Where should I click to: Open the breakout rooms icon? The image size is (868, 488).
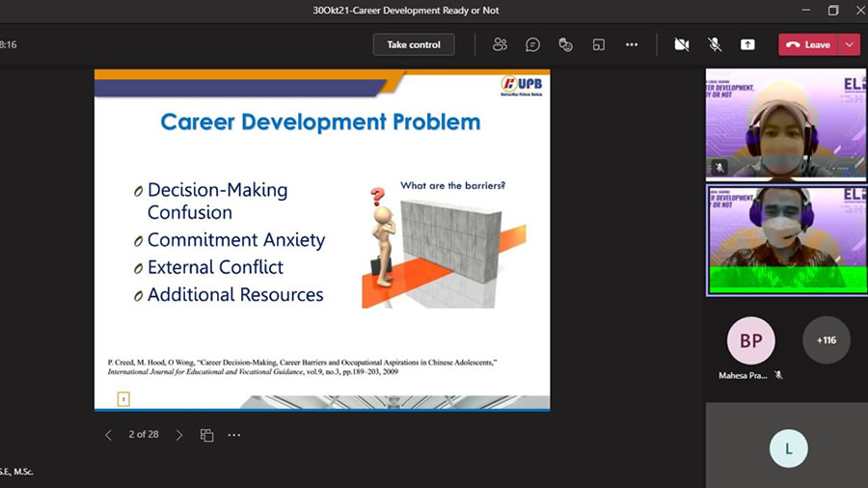(599, 44)
